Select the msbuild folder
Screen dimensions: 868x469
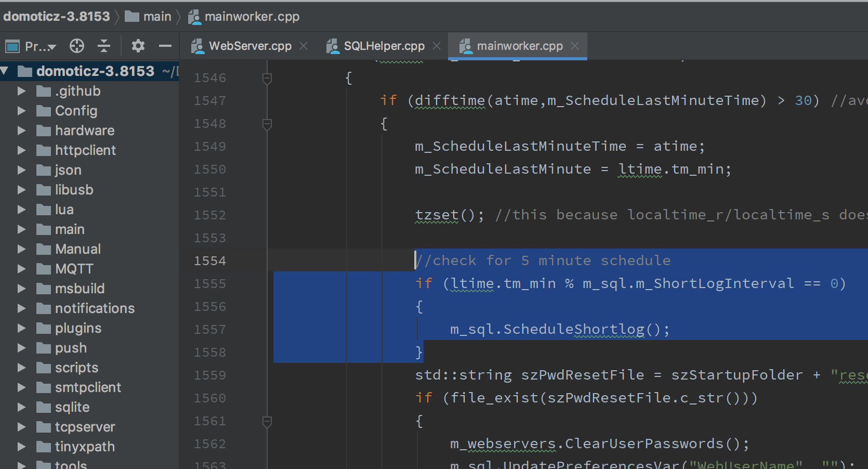click(x=80, y=289)
